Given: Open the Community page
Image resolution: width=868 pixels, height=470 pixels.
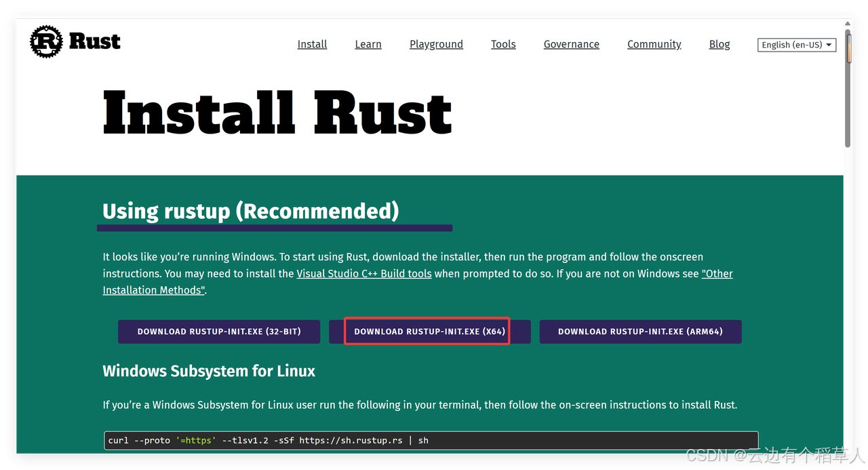Looking at the screenshot, I should (654, 43).
